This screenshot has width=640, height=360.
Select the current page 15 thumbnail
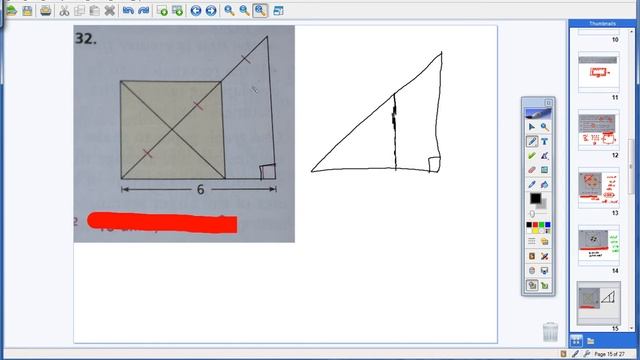point(598,303)
